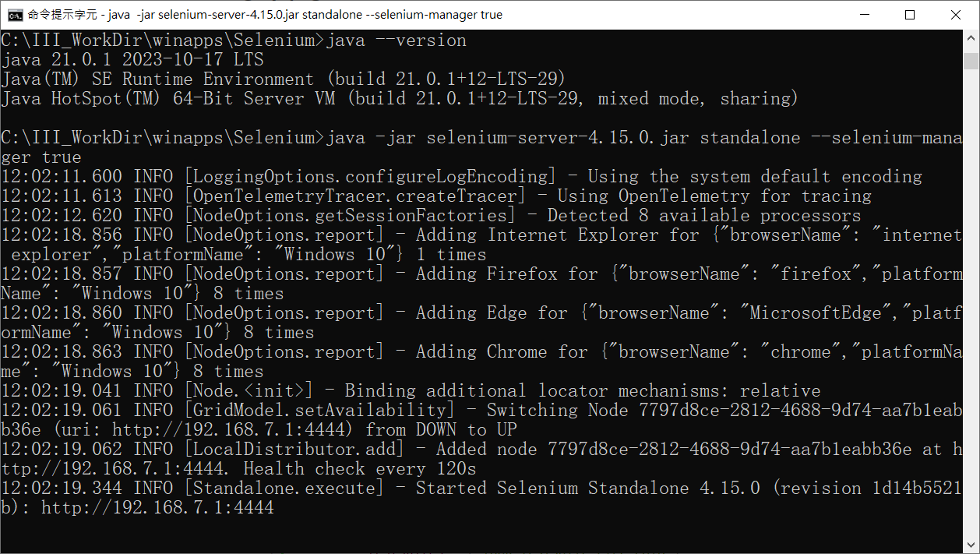The width and height of the screenshot is (980, 554).
Task: Click the scrollbar up arrow
Action: tap(971, 37)
